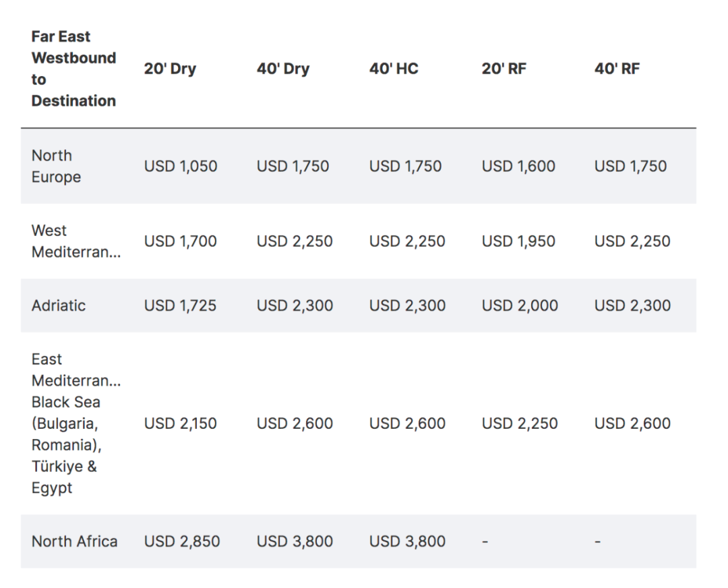Click the "Far East Westbound to Destination" column header
The width and height of the screenshot is (728, 588).
click(x=73, y=69)
